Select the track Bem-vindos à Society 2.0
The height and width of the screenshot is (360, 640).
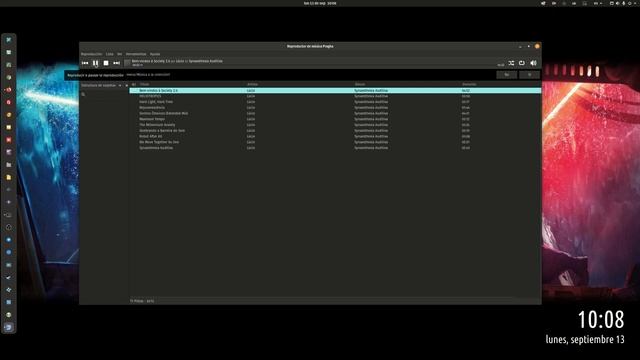[158, 91]
